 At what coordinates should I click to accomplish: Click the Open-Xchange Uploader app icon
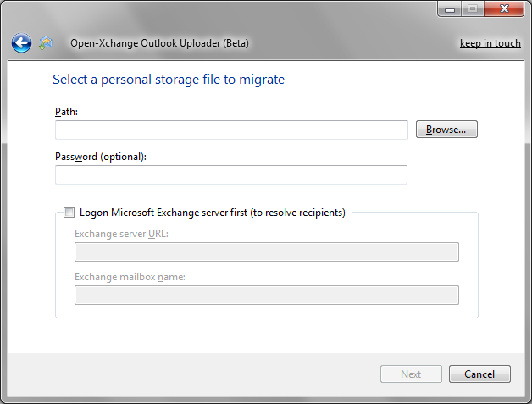tap(46, 43)
